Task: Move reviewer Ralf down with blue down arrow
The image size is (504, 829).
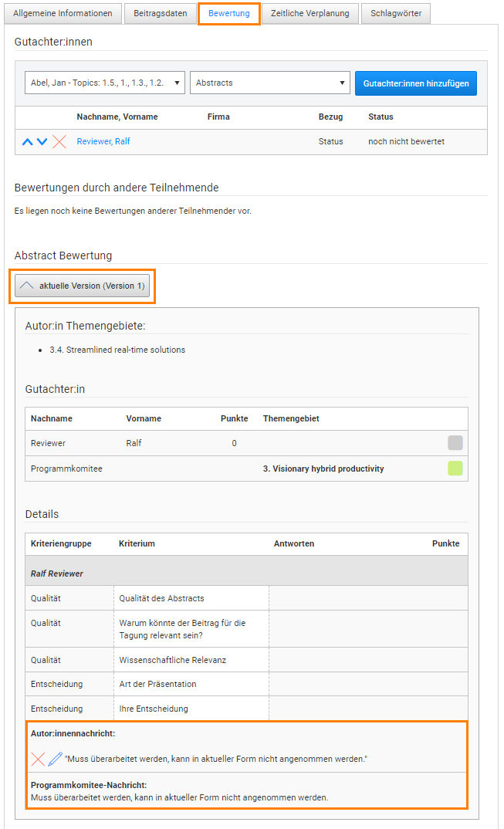Action: [42, 142]
